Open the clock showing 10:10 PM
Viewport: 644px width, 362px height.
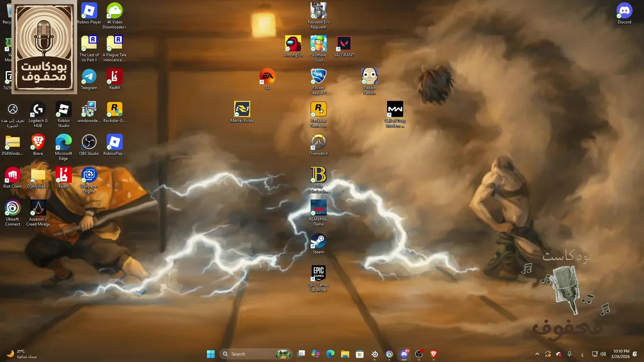[x=621, y=354]
